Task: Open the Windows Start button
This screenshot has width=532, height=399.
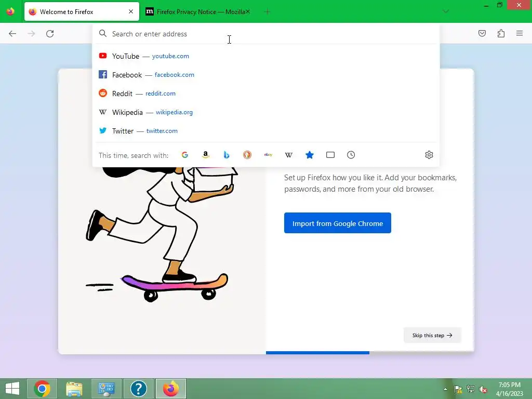Action: (12, 389)
